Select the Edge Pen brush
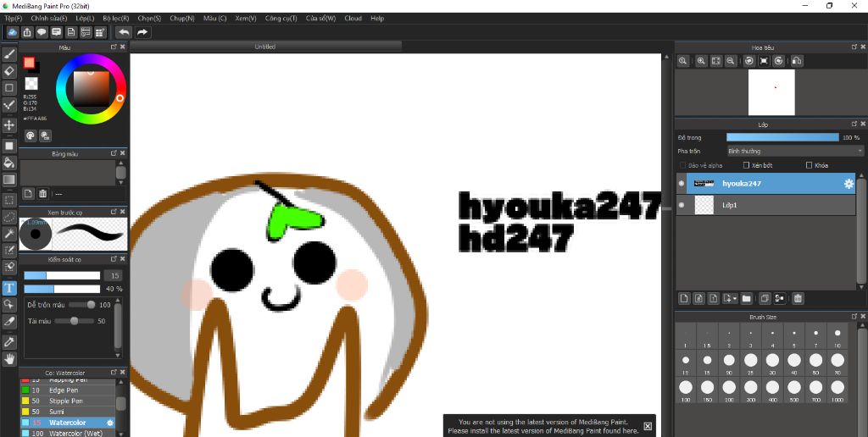 68,390
